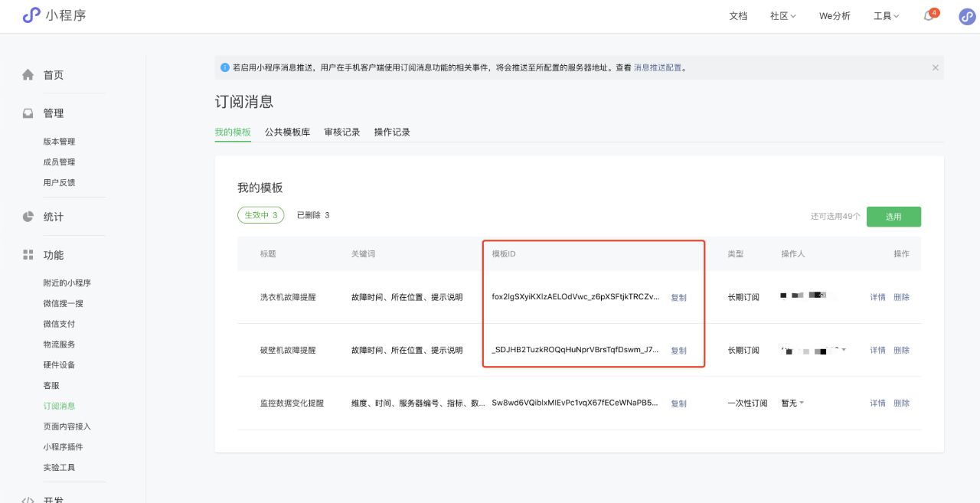Click 还可选用49个 text
The image size is (980, 503).
[x=835, y=217]
